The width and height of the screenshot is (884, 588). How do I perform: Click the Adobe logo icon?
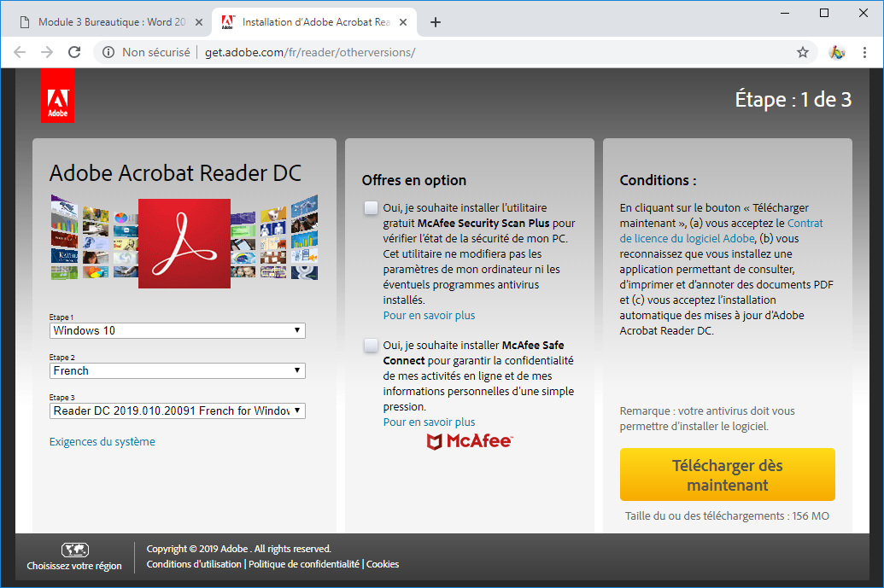(x=57, y=96)
